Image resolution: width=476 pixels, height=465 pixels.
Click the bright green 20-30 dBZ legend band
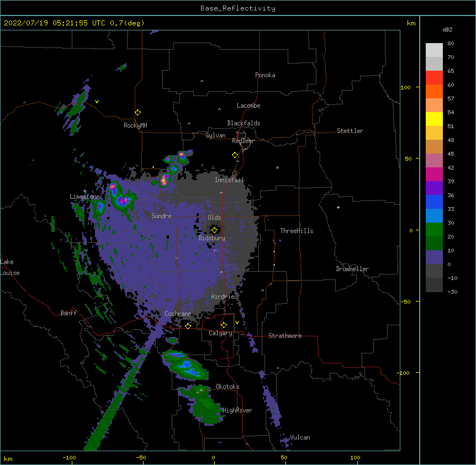click(434, 230)
